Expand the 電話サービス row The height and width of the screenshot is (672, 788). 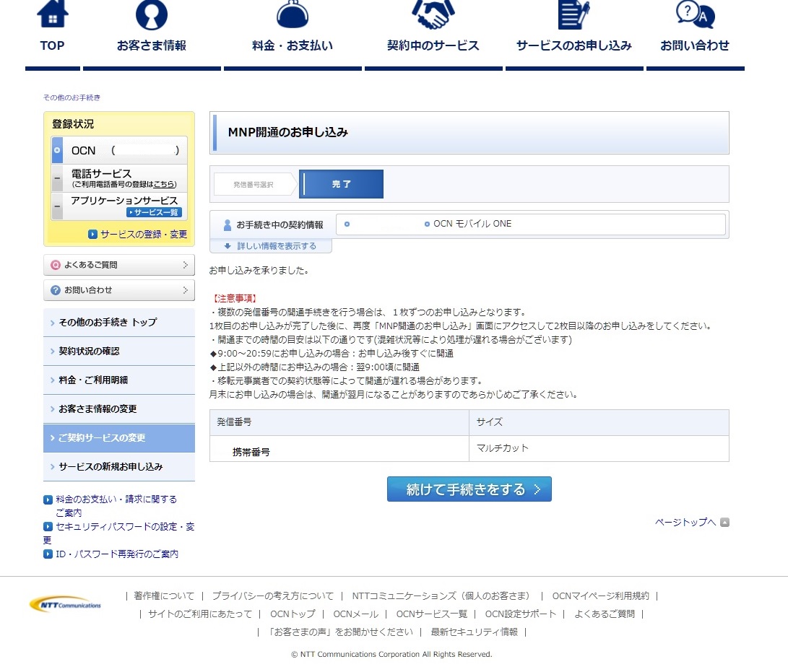[x=57, y=178]
